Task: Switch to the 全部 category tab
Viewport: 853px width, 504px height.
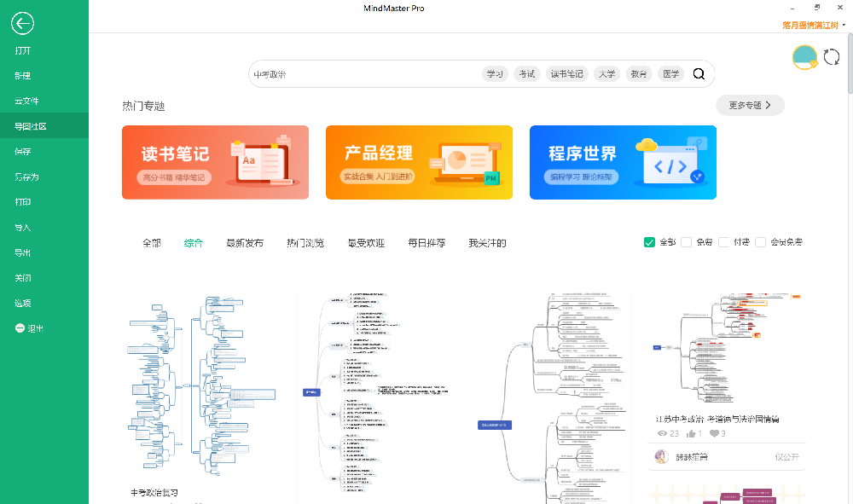Action: [x=152, y=243]
